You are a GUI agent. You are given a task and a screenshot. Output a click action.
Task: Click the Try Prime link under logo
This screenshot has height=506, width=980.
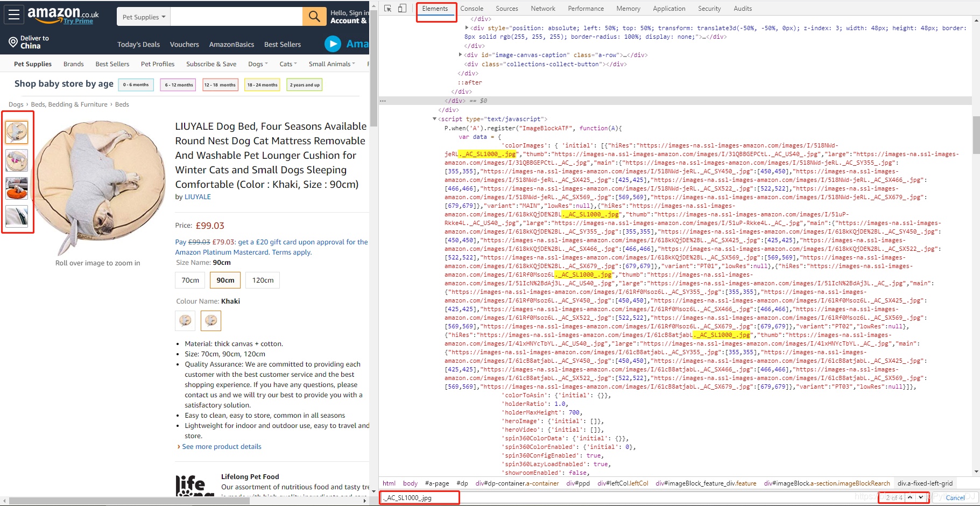coord(78,21)
